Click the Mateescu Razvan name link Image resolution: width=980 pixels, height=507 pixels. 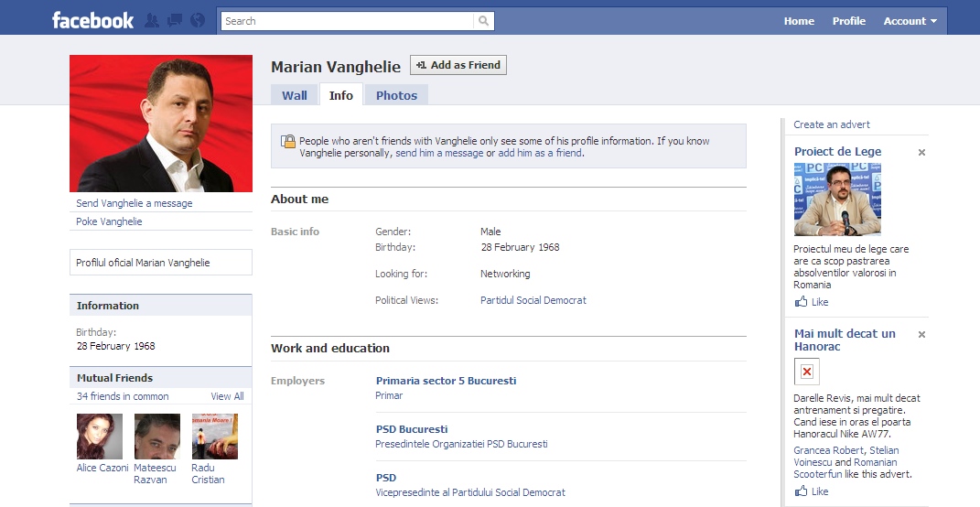tap(155, 474)
